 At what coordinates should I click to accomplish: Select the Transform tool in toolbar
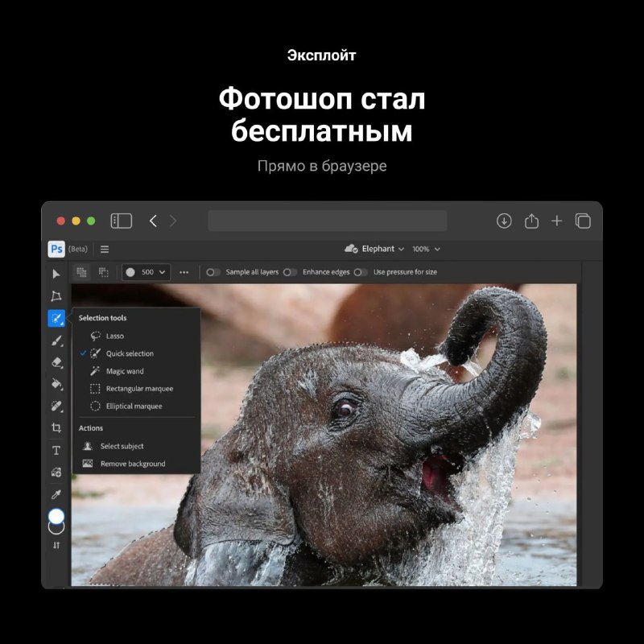point(56,296)
